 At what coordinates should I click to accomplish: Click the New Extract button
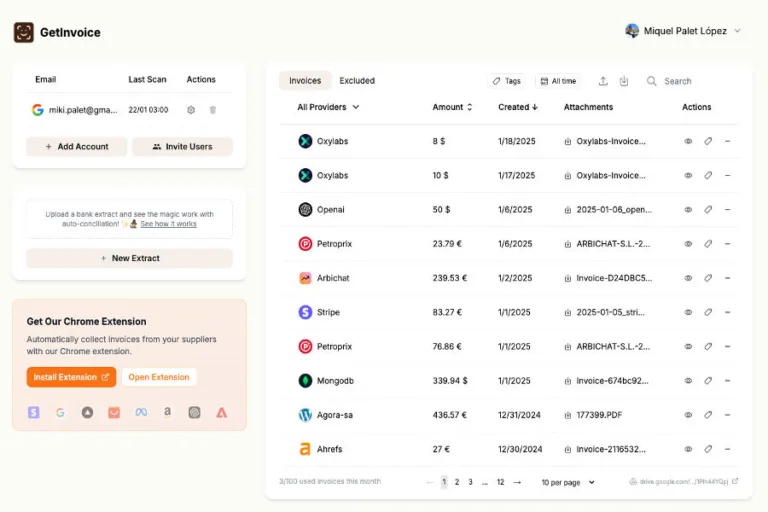pyautogui.click(x=129, y=258)
